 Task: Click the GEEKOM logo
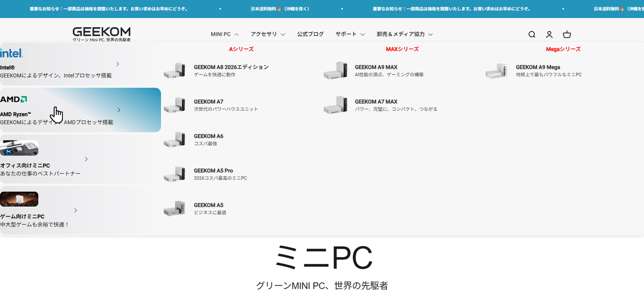tap(101, 32)
